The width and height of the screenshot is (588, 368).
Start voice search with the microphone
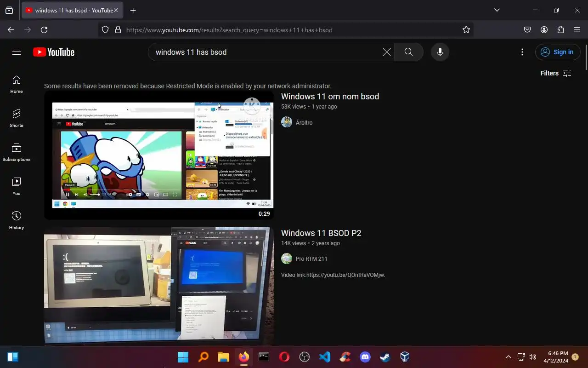coord(440,52)
